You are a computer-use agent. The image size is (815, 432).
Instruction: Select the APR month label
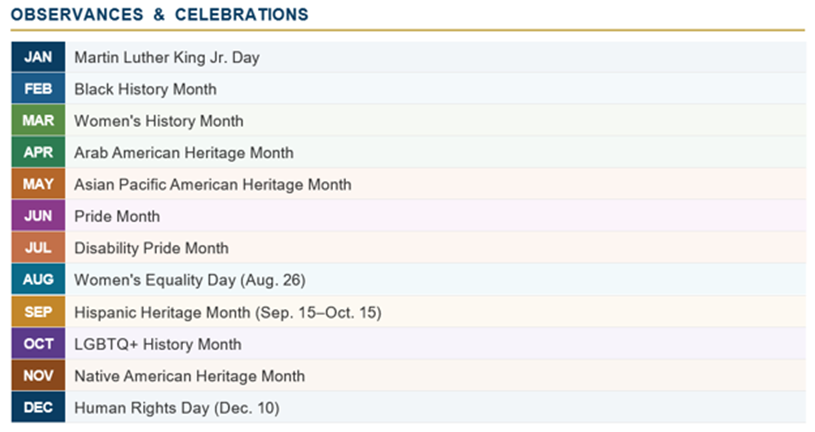point(38,152)
